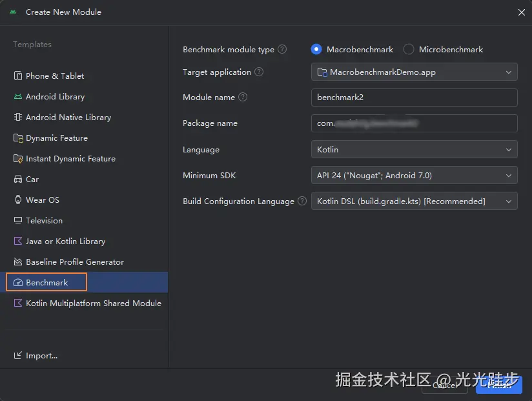Click the Module name field containing benchmark2
The width and height of the screenshot is (532, 401).
point(414,98)
